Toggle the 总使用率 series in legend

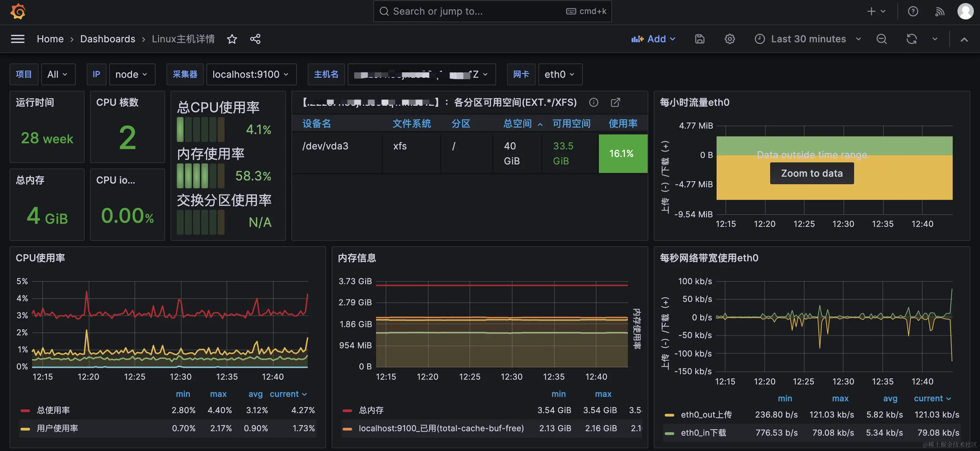pyautogui.click(x=53, y=410)
